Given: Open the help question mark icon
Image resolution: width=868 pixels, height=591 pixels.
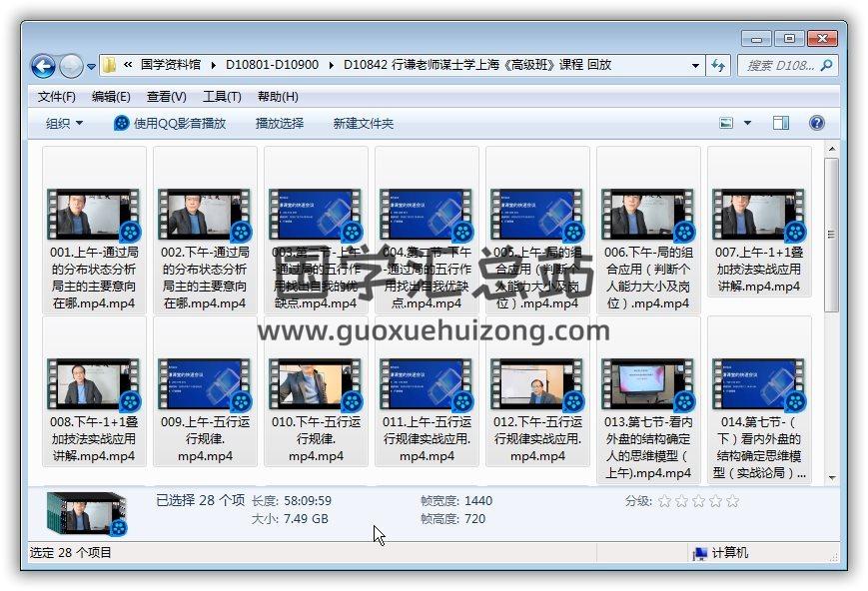Looking at the screenshot, I should tap(816, 123).
